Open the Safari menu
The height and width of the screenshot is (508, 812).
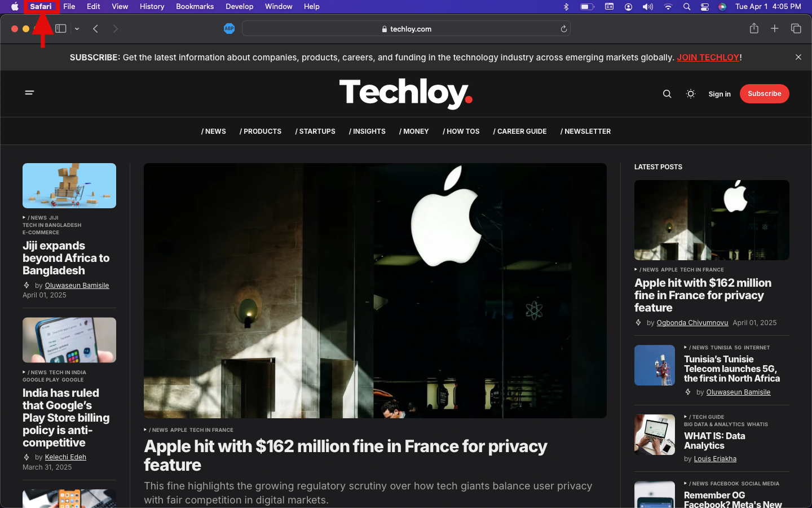click(41, 7)
